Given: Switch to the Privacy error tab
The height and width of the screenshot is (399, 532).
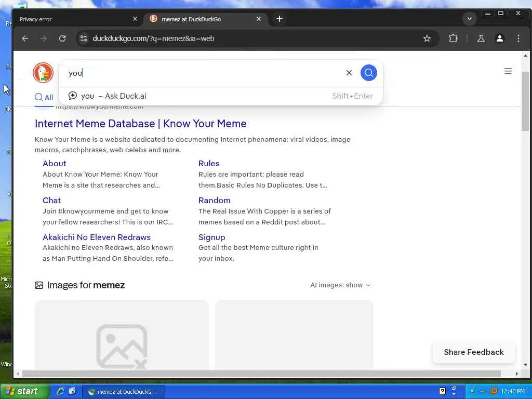Looking at the screenshot, I should pos(78,19).
